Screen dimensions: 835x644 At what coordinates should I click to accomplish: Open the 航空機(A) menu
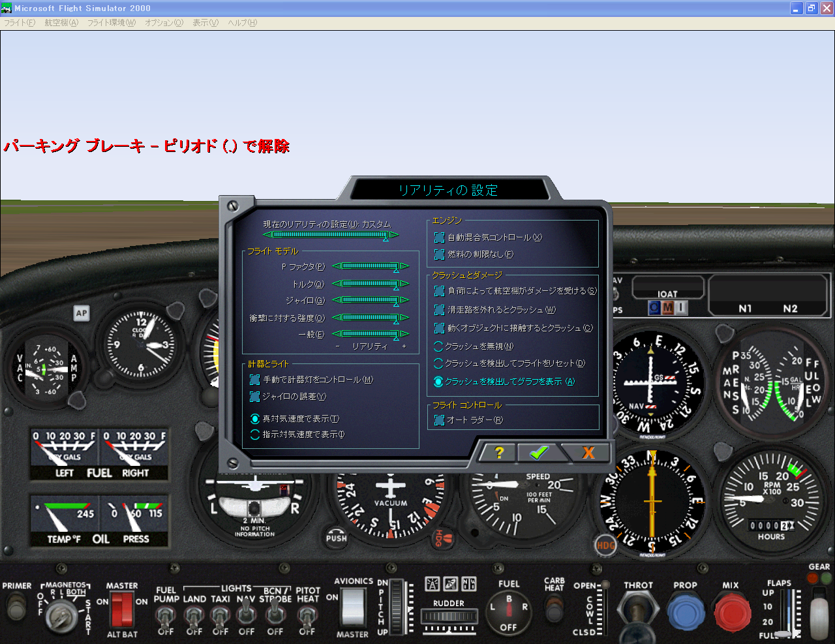[x=61, y=23]
